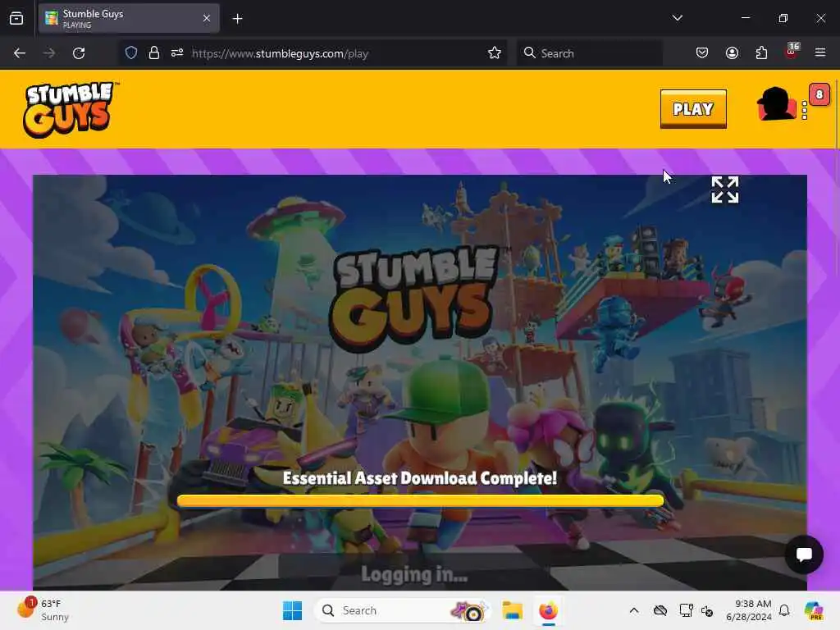The width and height of the screenshot is (840, 630).
Task: Close the Stumble Guys tab
Action: tap(207, 18)
